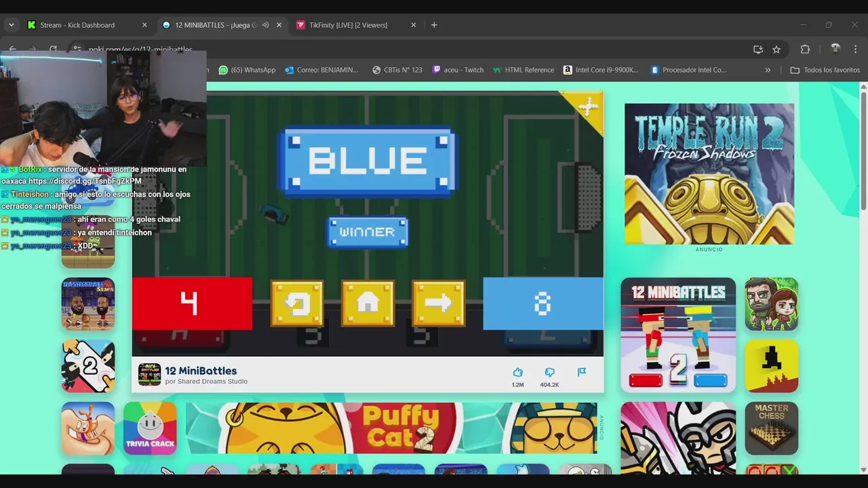Click the yellow replay game button
This screenshot has height=488, width=868.
[x=297, y=303]
